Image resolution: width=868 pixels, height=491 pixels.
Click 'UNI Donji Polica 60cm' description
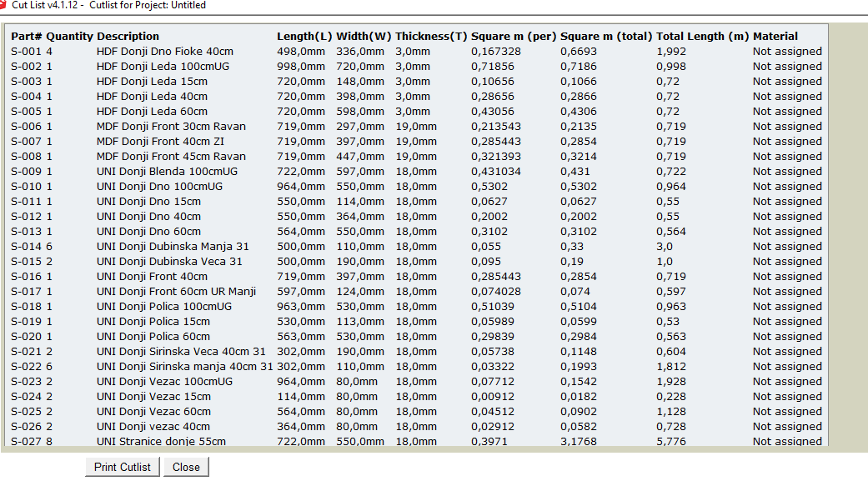(153, 336)
